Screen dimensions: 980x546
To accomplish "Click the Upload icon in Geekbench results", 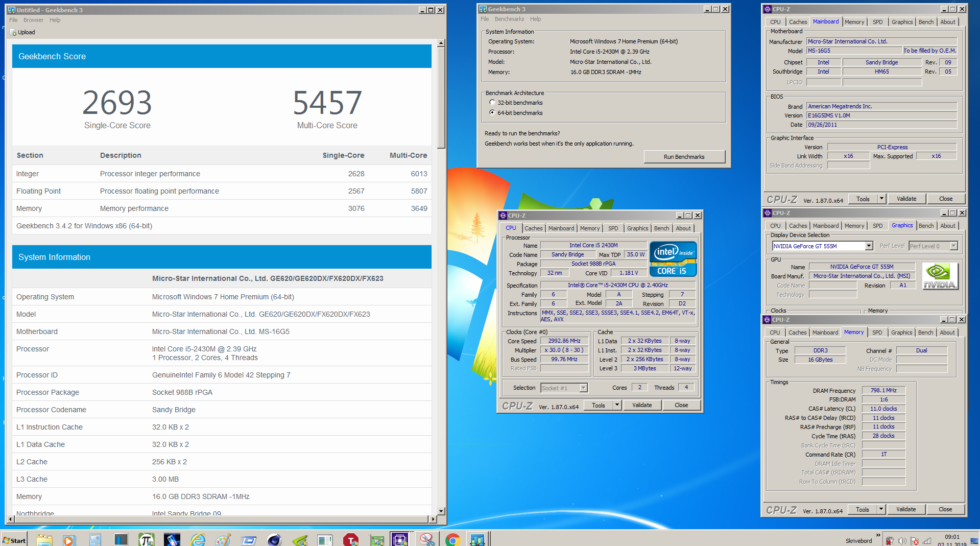I will pos(13,32).
